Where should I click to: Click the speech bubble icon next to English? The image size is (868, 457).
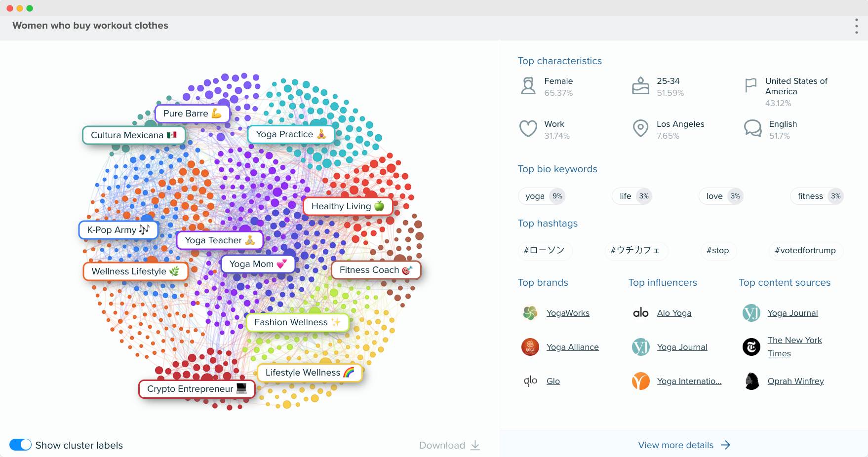pos(752,128)
